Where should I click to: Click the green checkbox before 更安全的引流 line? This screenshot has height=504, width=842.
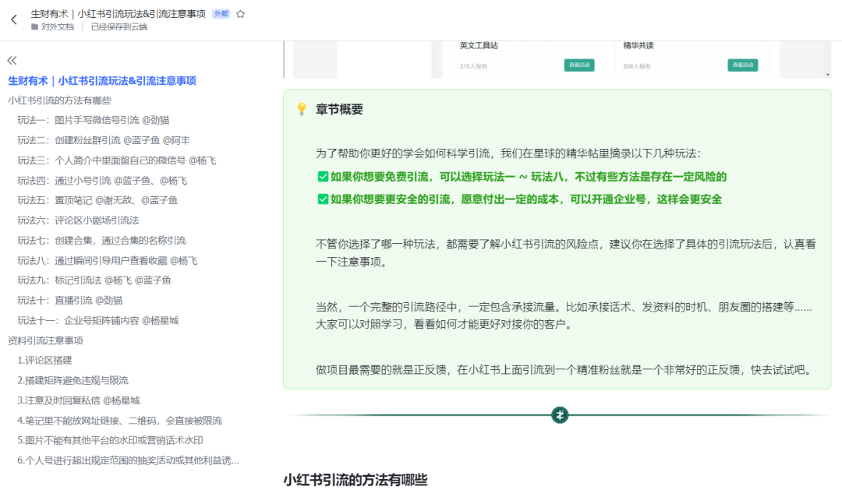click(323, 199)
